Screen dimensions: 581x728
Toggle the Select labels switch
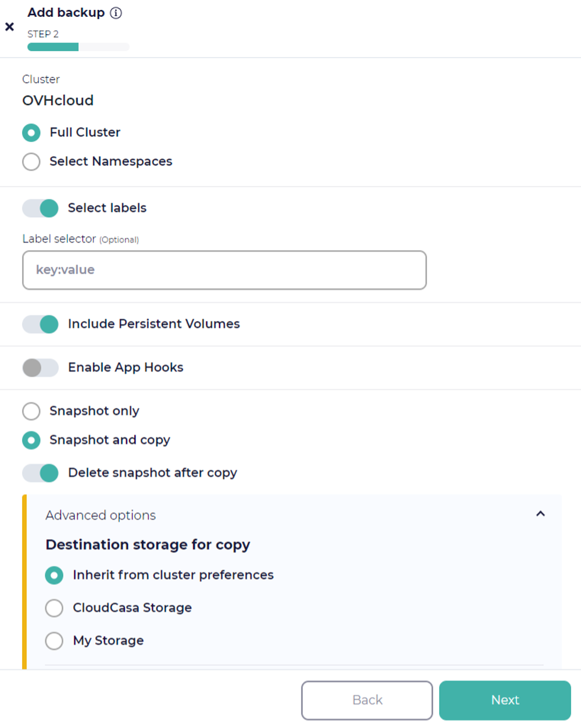coord(41,208)
